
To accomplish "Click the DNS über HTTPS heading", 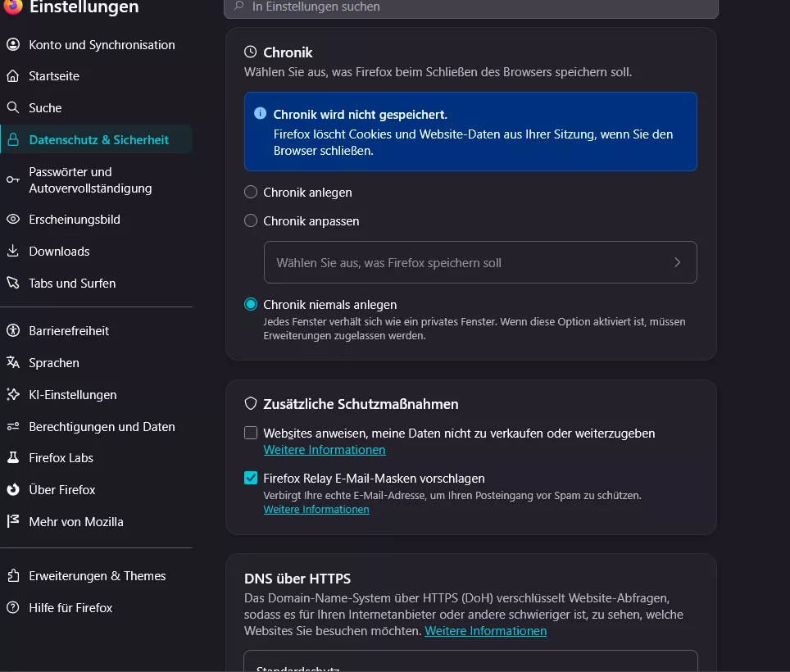I will [297, 579].
